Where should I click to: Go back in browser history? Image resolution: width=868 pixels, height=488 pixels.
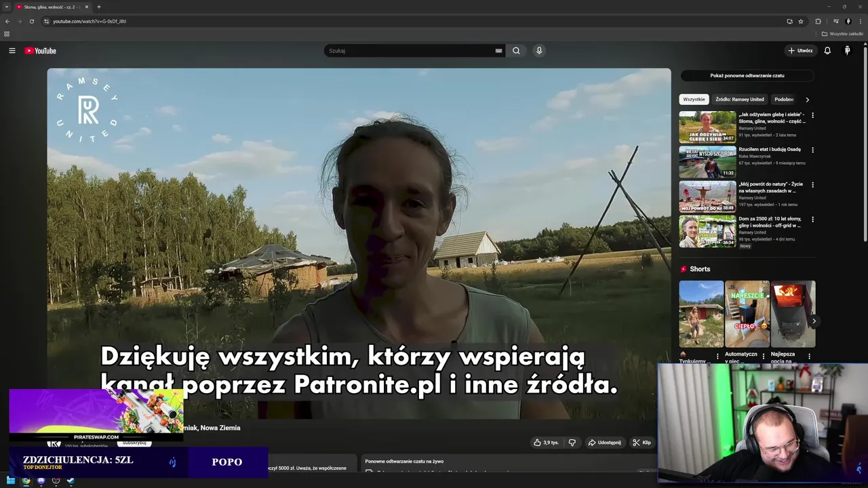(x=7, y=21)
